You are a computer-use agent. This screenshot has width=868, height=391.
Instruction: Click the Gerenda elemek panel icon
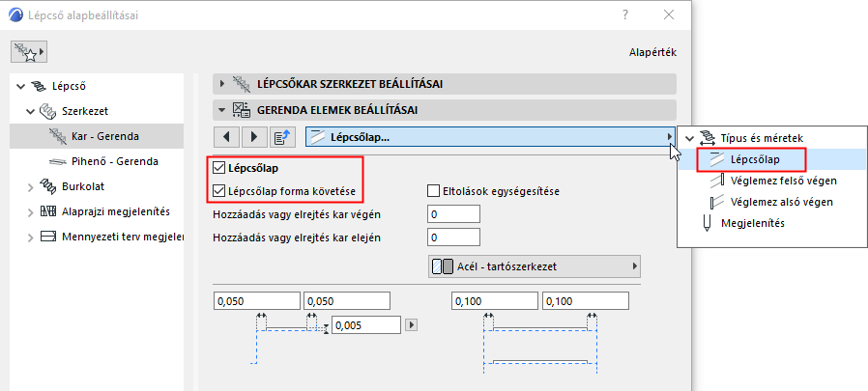tap(242, 110)
